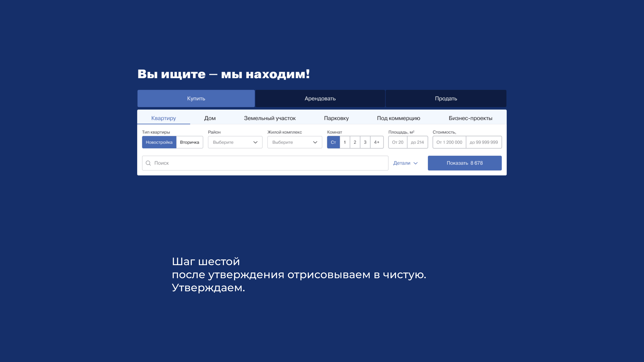Select the 4+ rooms option
Viewport: 644px width, 362px height.
[x=377, y=142]
